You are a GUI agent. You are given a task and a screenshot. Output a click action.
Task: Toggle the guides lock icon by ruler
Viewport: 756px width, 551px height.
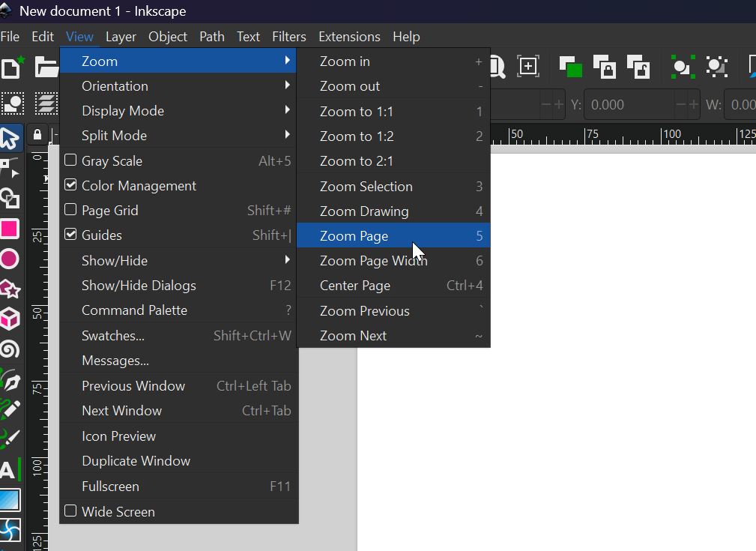point(37,135)
